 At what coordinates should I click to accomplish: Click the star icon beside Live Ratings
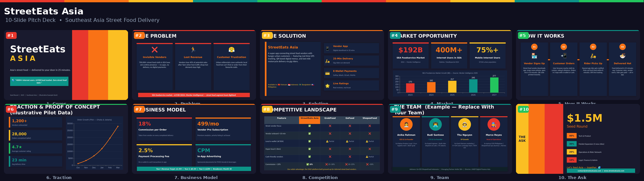coord(327,86)
